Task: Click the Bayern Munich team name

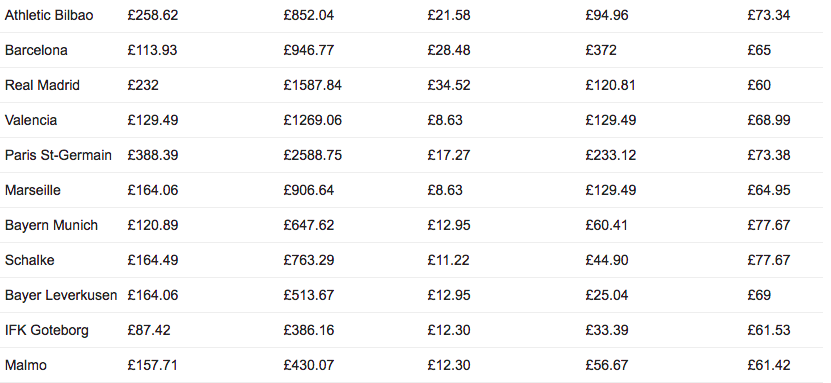Action: pos(51,226)
